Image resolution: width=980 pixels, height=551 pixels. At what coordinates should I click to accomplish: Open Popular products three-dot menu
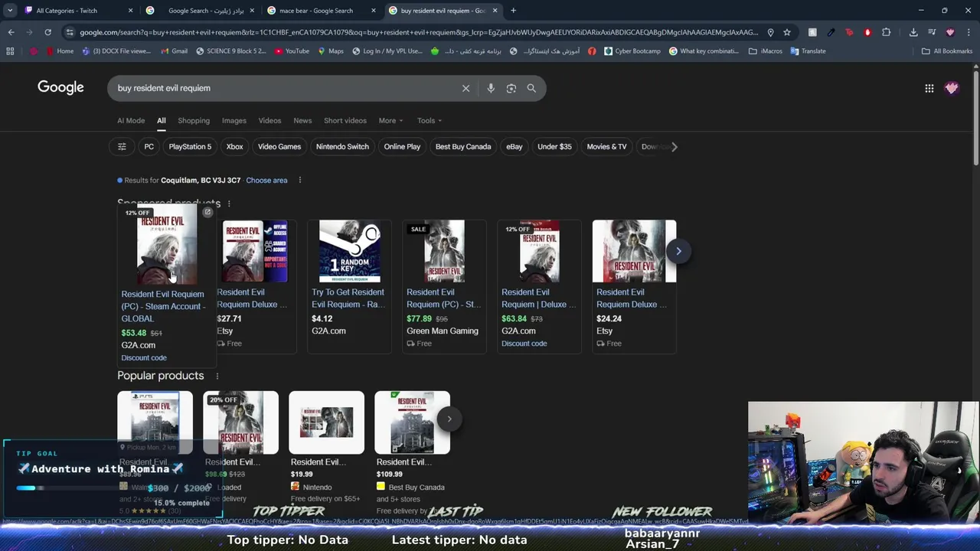(217, 376)
